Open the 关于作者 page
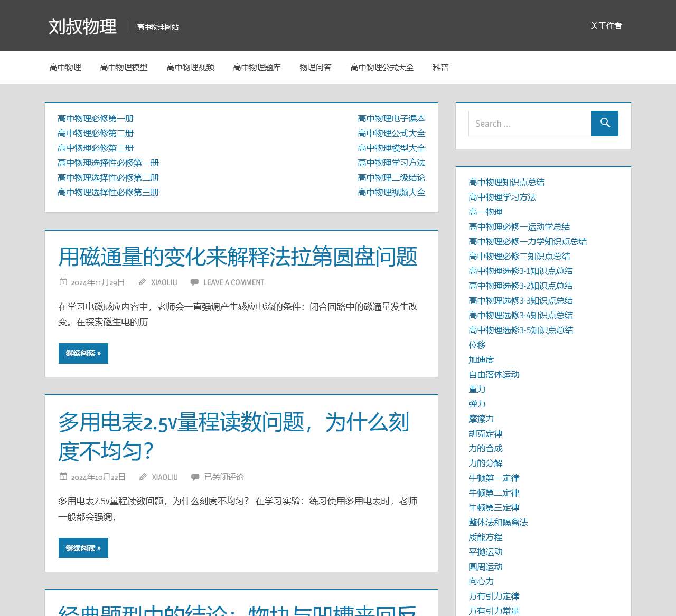Viewport: 676px width, 616px height. (606, 25)
